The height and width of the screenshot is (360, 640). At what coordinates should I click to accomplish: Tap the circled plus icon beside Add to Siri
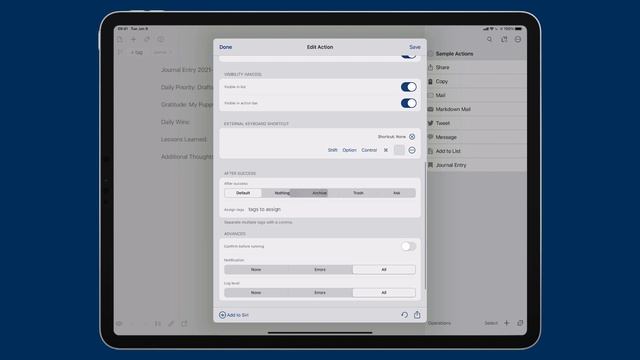pyautogui.click(x=222, y=315)
